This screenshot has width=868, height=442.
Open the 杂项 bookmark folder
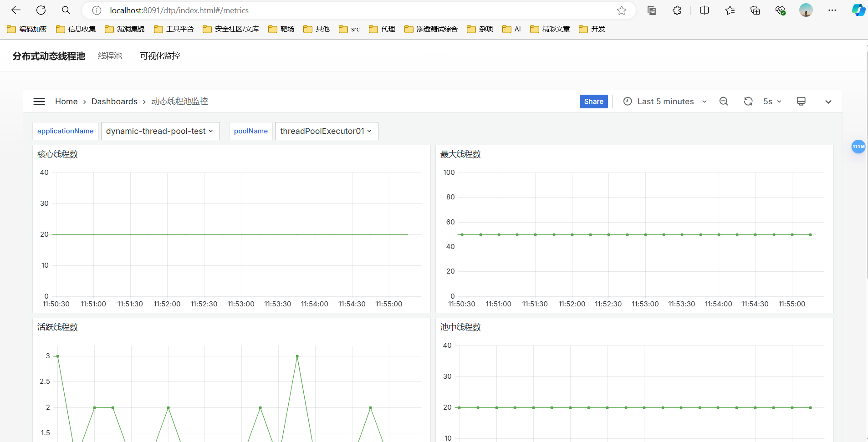point(480,29)
